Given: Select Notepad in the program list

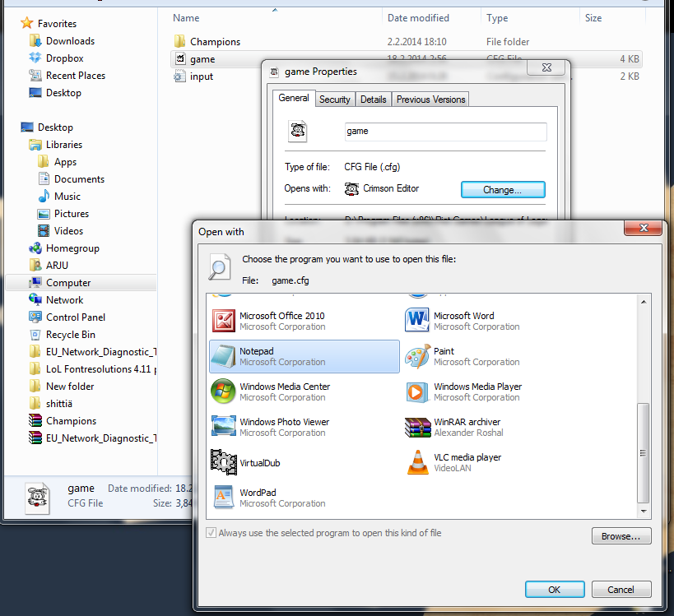Looking at the screenshot, I should point(304,357).
